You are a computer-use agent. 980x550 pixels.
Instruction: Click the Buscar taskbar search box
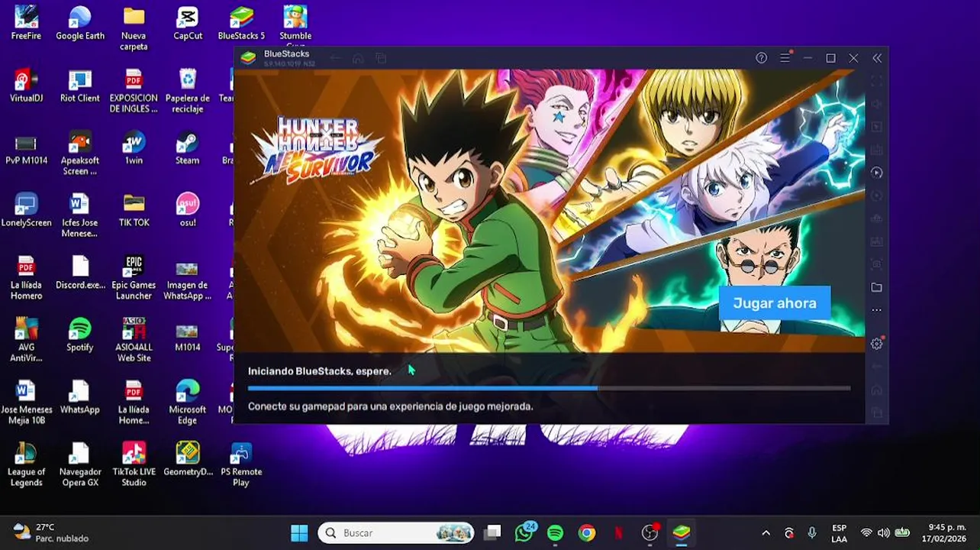click(396, 532)
